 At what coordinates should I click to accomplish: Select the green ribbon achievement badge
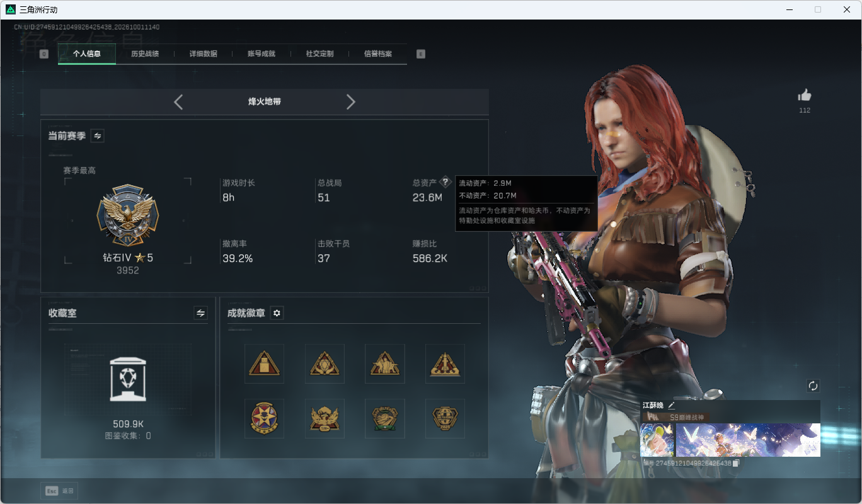coord(385,418)
